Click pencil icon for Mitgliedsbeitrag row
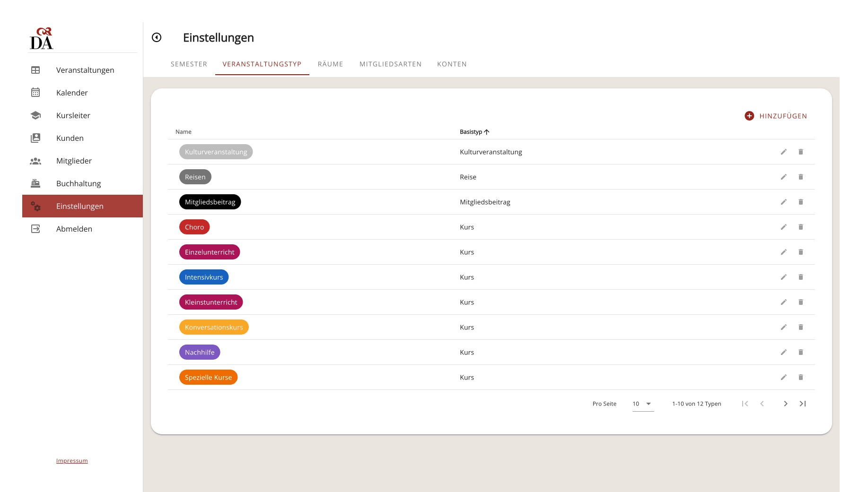 click(783, 202)
